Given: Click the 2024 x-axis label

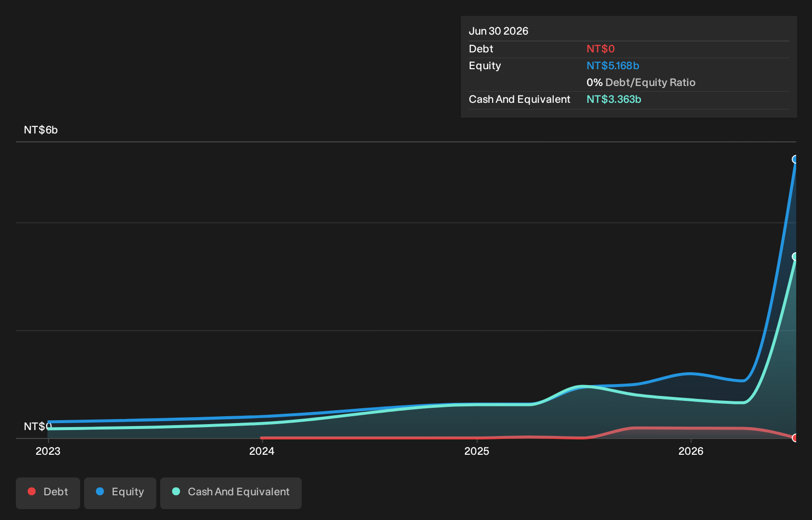Looking at the screenshot, I should point(262,451).
